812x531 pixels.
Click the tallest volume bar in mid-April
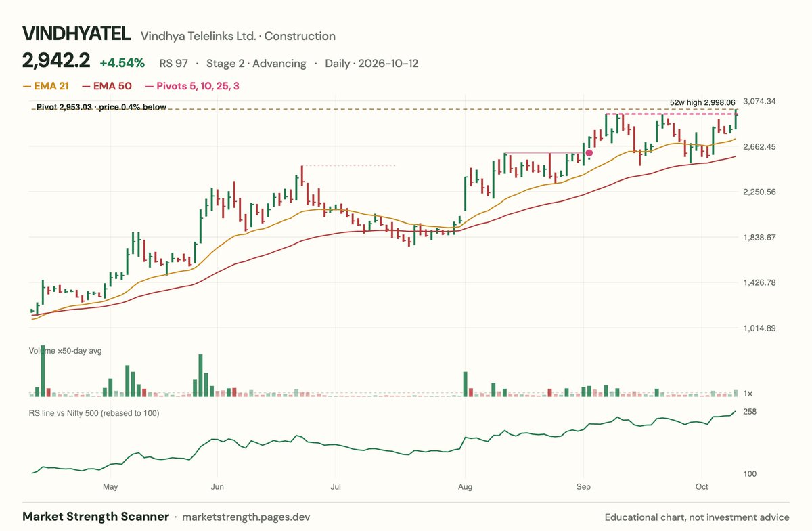tap(43, 371)
